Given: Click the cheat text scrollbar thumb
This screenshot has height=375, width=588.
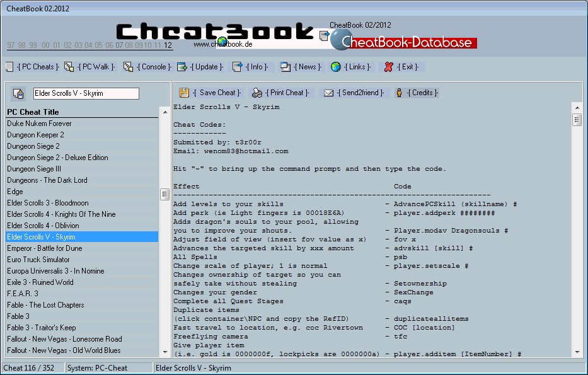Looking at the screenshot, I should 577,120.
